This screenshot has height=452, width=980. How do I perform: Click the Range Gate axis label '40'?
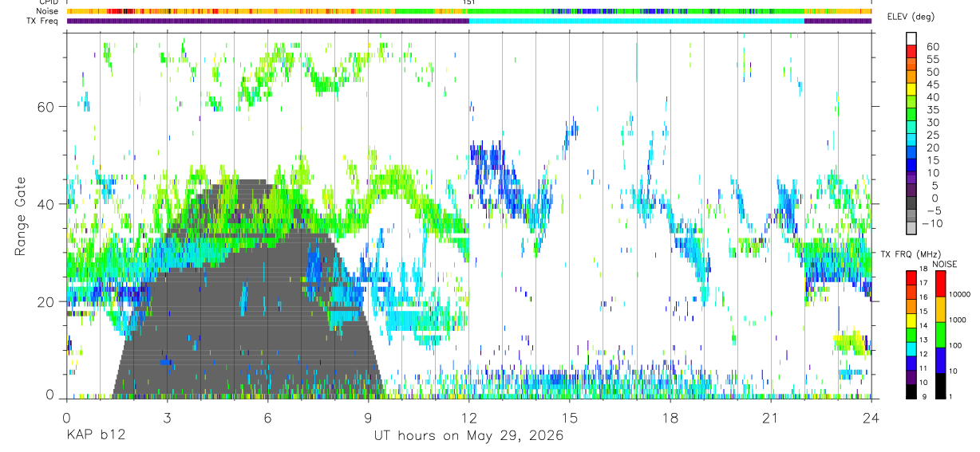click(45, 204)
